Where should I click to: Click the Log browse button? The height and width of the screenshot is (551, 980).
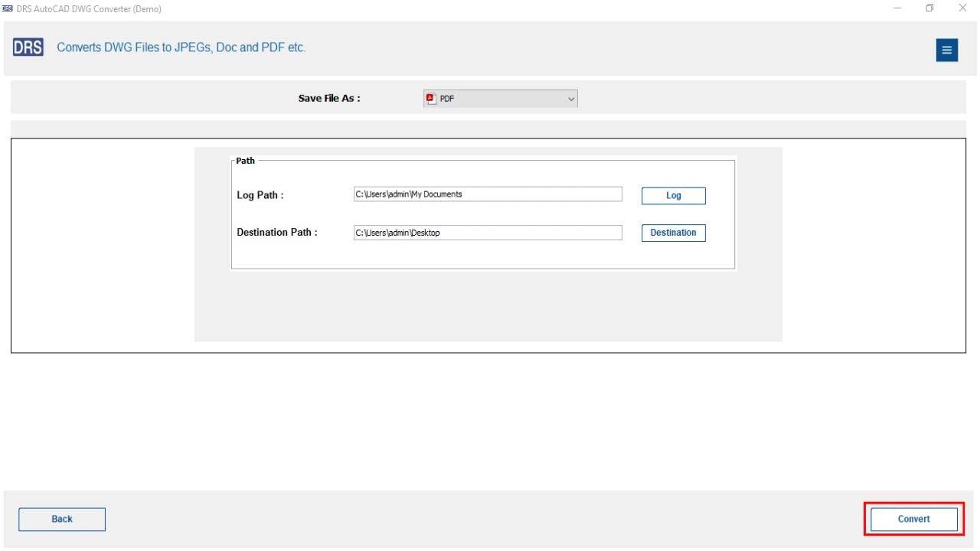click(674, 196)
